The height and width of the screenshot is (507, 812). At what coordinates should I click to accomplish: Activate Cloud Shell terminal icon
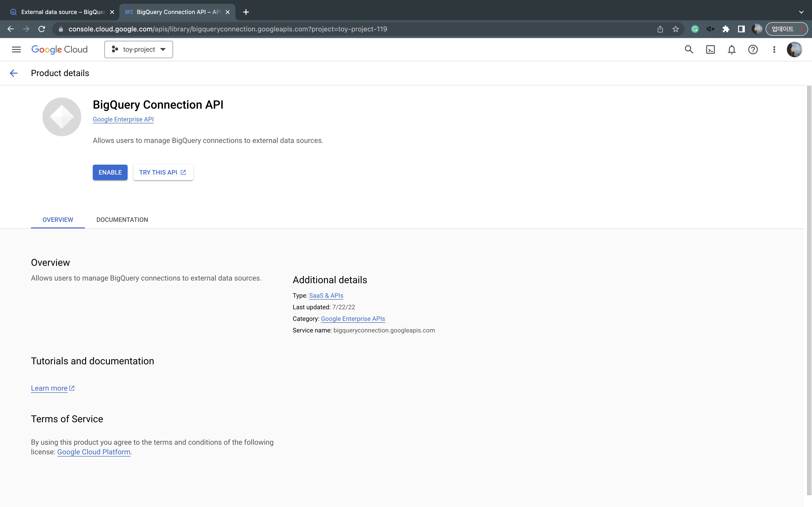pyautogui.click(x=710, y=50)
